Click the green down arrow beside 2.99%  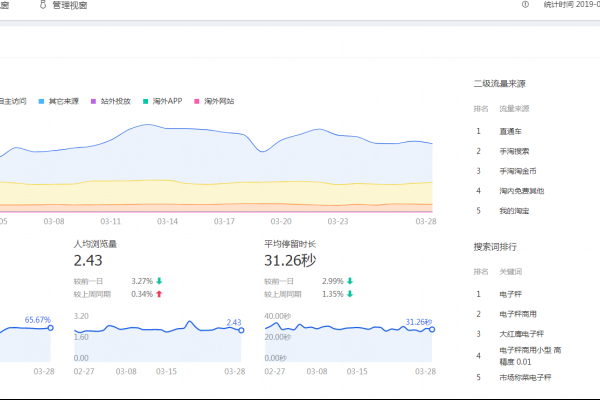click(350, 281)
